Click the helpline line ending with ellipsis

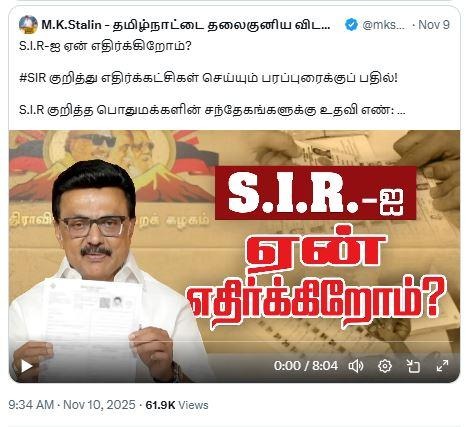pos(212,110)
